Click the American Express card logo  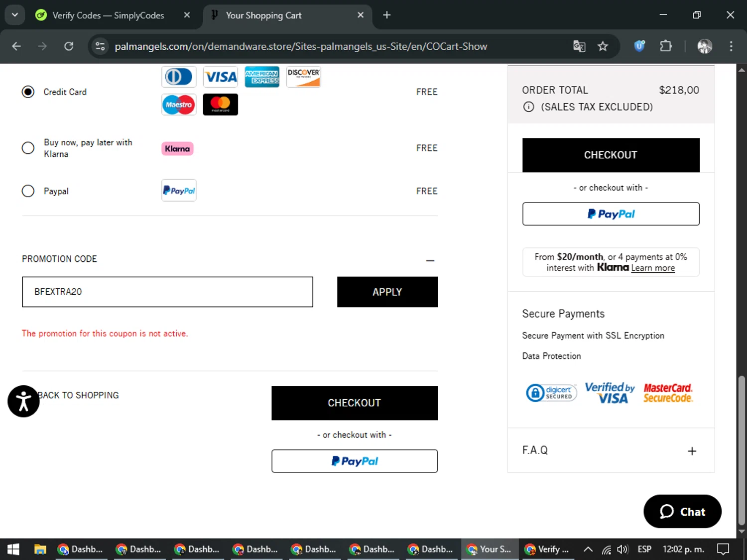262,77
